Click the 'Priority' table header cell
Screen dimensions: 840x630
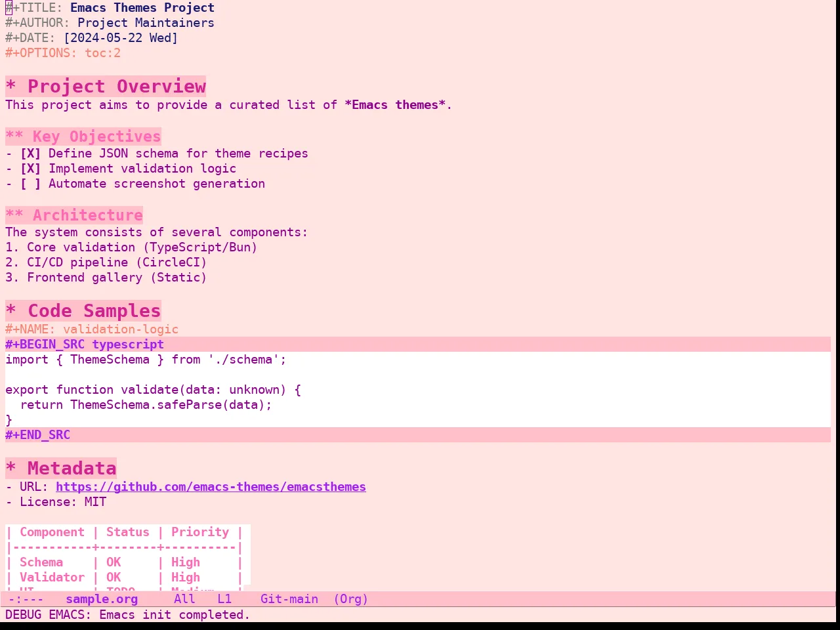(x=200, y=532)
